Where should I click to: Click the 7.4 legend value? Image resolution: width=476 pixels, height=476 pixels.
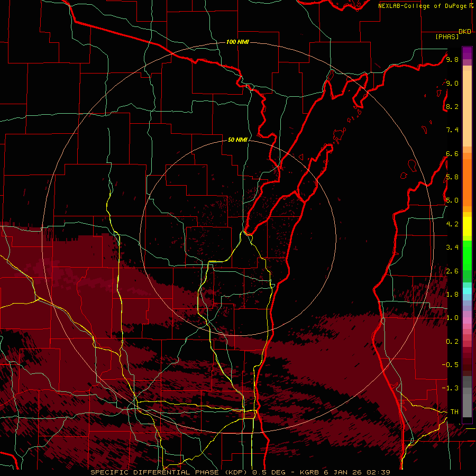coord(452,130)
